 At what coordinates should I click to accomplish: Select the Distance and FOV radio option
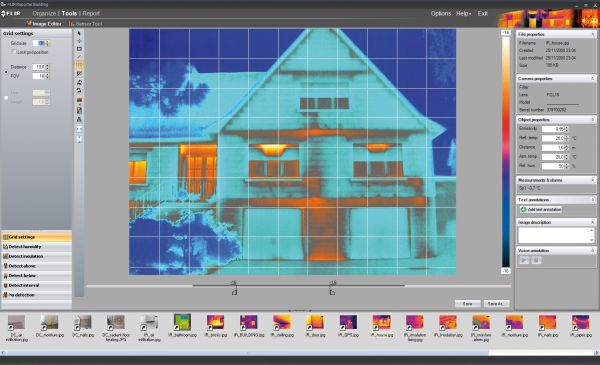(6, 72)
